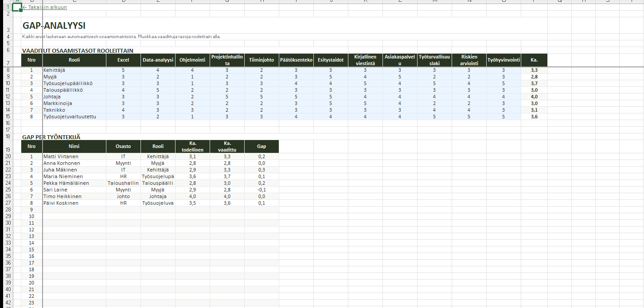Select the GAP-ANALYYSI title cell

point(54,26)
